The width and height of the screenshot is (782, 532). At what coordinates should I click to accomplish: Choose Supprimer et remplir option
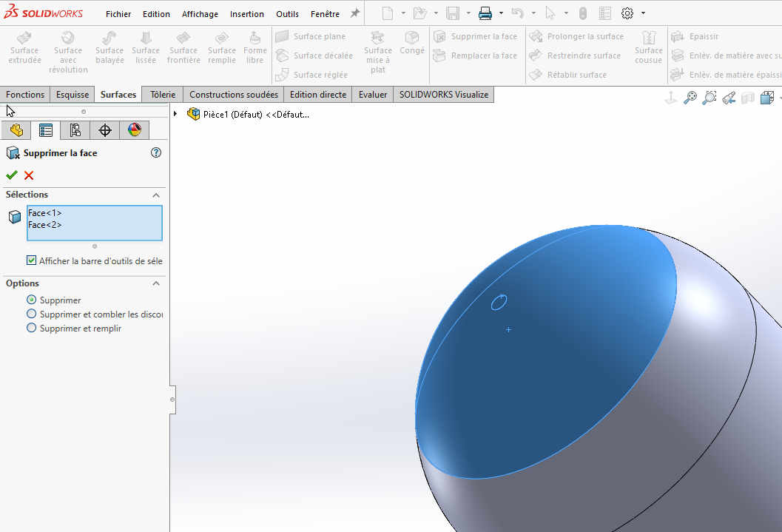click(31, 328)
